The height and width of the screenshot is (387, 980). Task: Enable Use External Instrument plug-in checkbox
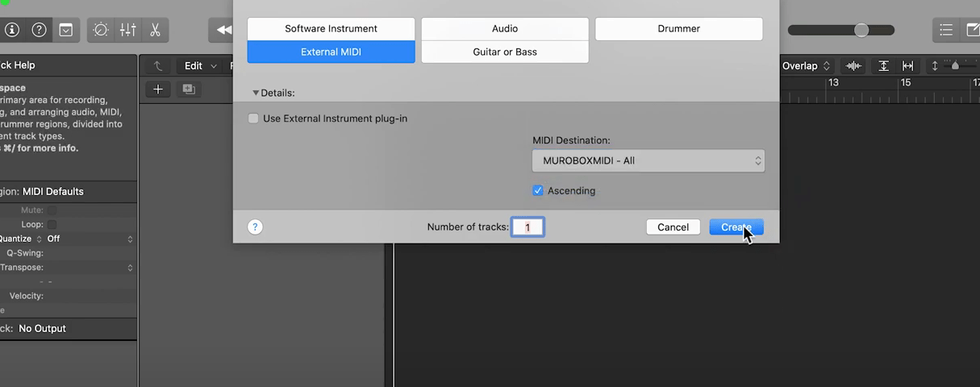pyautogui.click(x=254, y=119)
